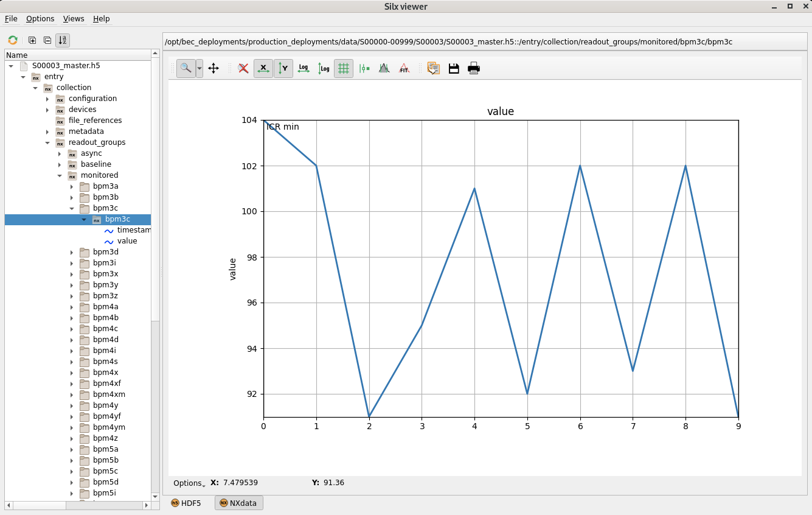Click the nx icon beside metadata

(60, 131)
